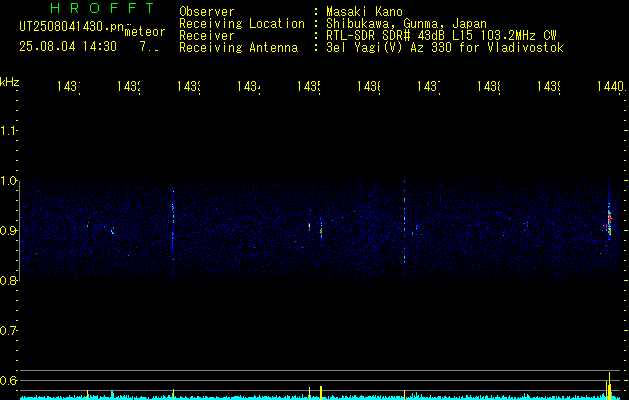This screenshot has width=629, height=400.
Task: Click the 0.7 frequency axis label
Action: (8, 331)
